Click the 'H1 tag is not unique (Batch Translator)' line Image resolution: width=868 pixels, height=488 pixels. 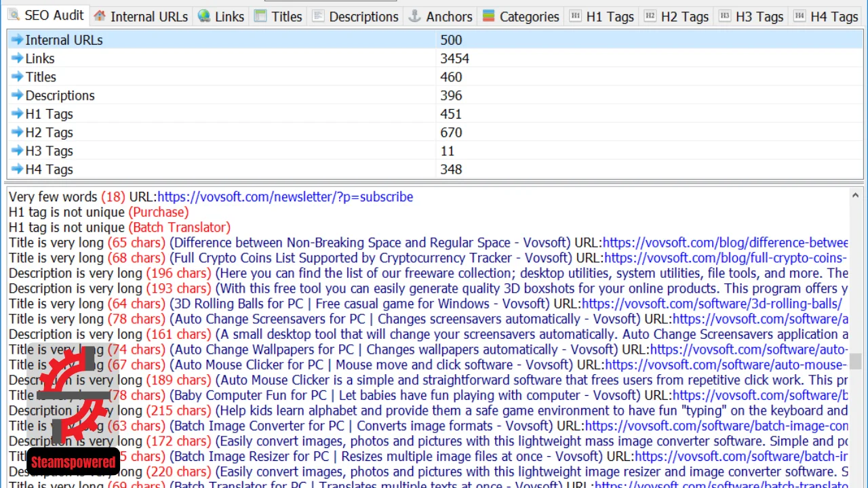tap(120, 227)
